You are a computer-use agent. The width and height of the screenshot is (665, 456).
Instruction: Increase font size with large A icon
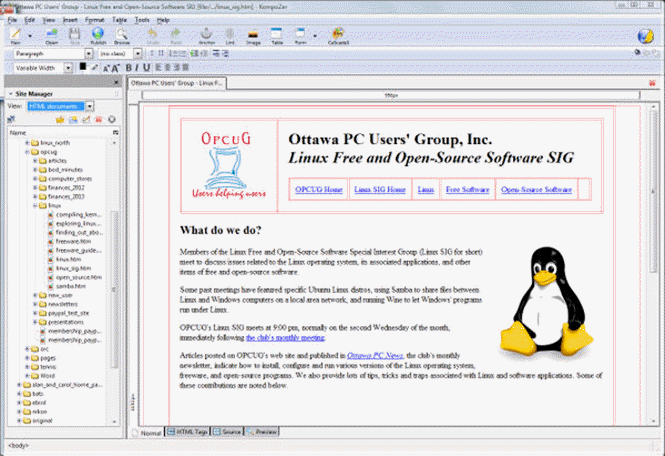[x=115, y=67]
